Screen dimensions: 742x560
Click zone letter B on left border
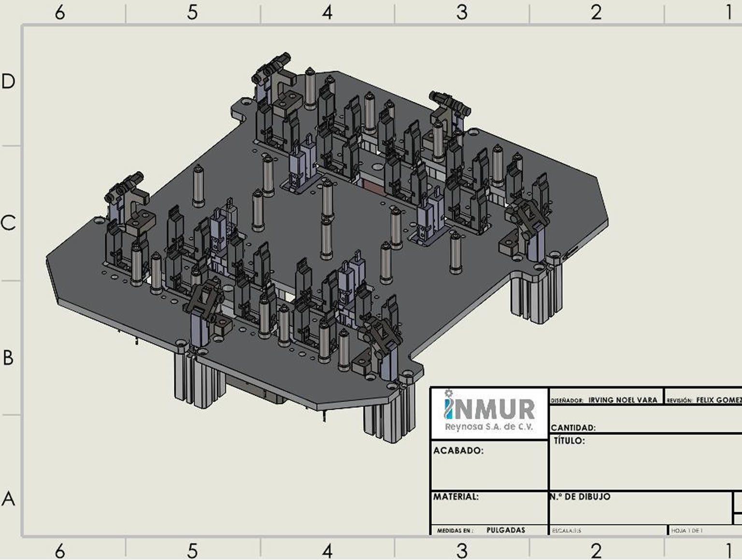8,358
